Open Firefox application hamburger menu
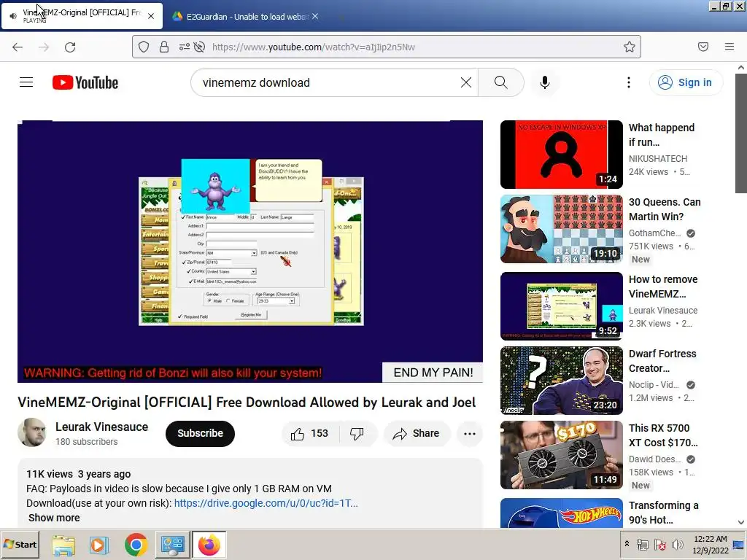This screenshot has height=560, width=747. [729, 47]
